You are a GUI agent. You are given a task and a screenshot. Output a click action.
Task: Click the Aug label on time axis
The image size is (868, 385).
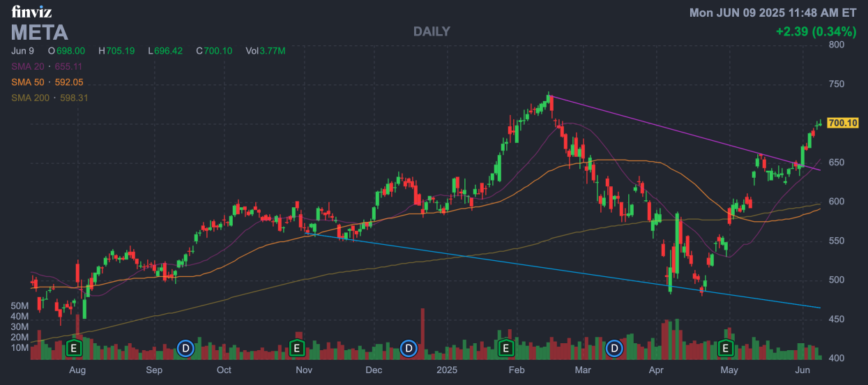(x=77, y=370)
